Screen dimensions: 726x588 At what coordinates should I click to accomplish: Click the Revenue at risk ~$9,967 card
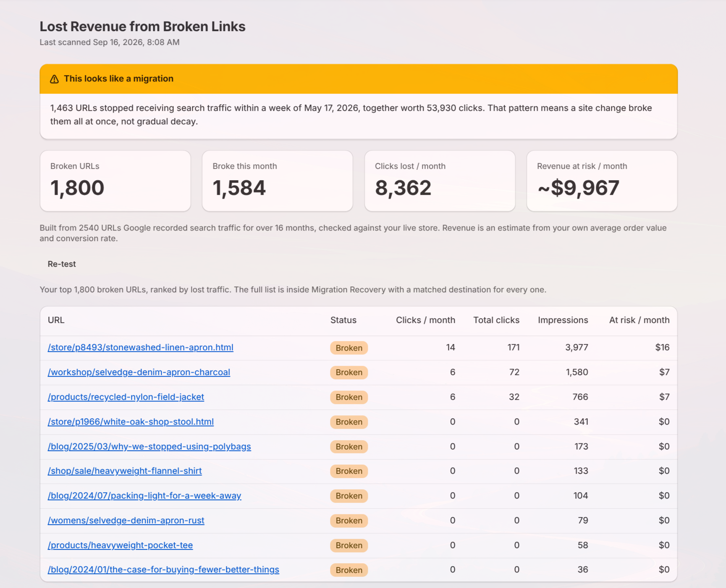pyautogui.click(x=602, y=181)
